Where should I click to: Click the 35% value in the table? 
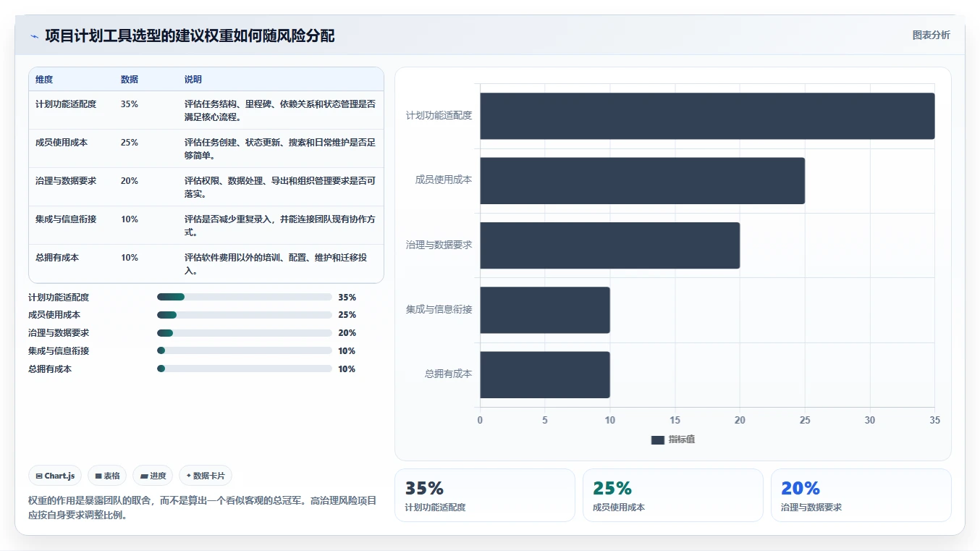[130, 104]
